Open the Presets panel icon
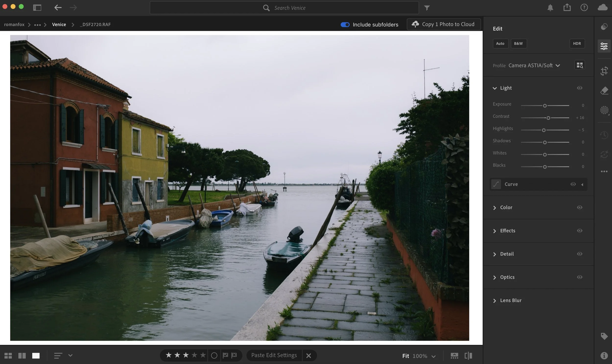The image size is (612, 364). pyautogui.click(x=604, y=26)
